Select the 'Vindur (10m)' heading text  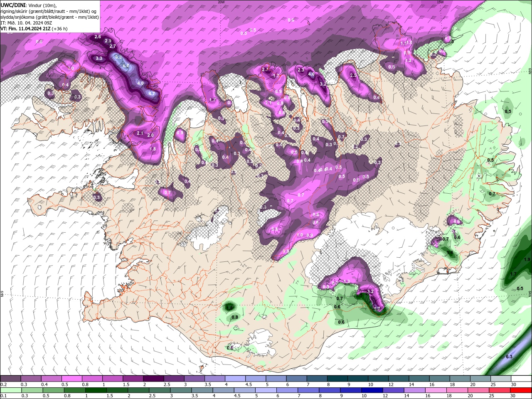pyautogui.click(x=43, y=5)
